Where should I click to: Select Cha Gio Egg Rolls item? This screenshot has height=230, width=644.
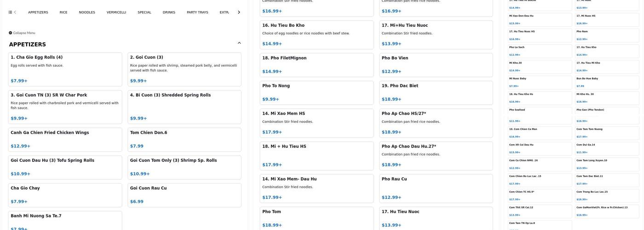pos(65,69)
